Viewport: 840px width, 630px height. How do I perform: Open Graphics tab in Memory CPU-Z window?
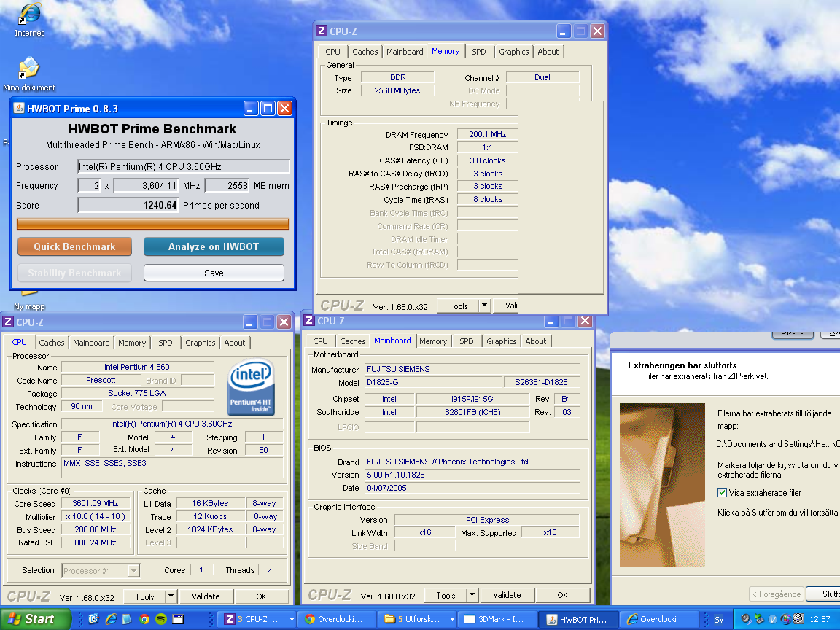click(x=514, y=52)
